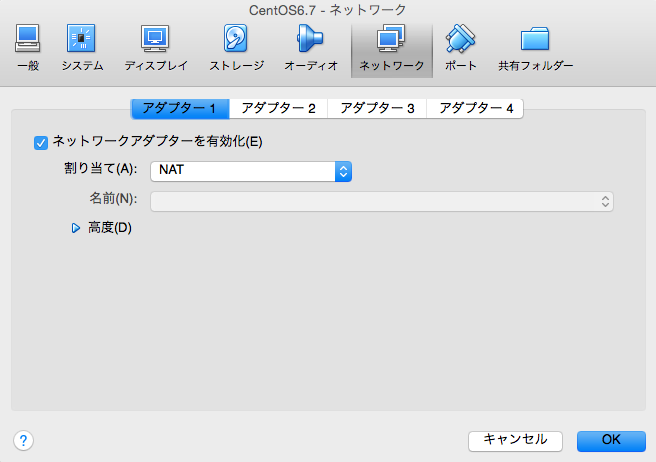Expand the 高度(D) disclosure triangle
Viewport: 656px width, 462px height.
point(75,228)
